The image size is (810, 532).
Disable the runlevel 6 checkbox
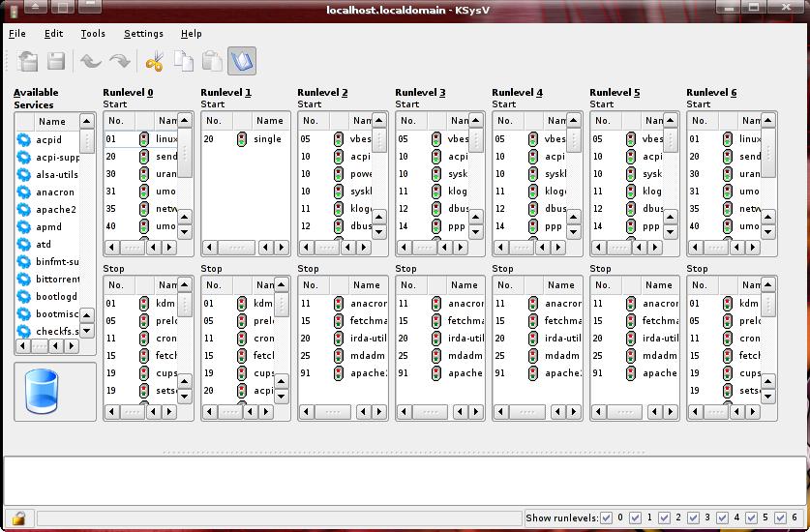[x=780, y=518]
